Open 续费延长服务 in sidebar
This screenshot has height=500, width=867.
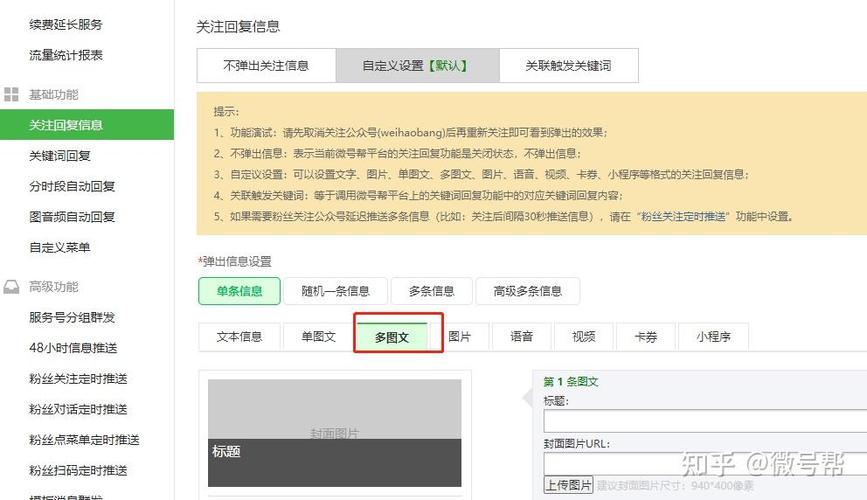(x=66, y=24)
